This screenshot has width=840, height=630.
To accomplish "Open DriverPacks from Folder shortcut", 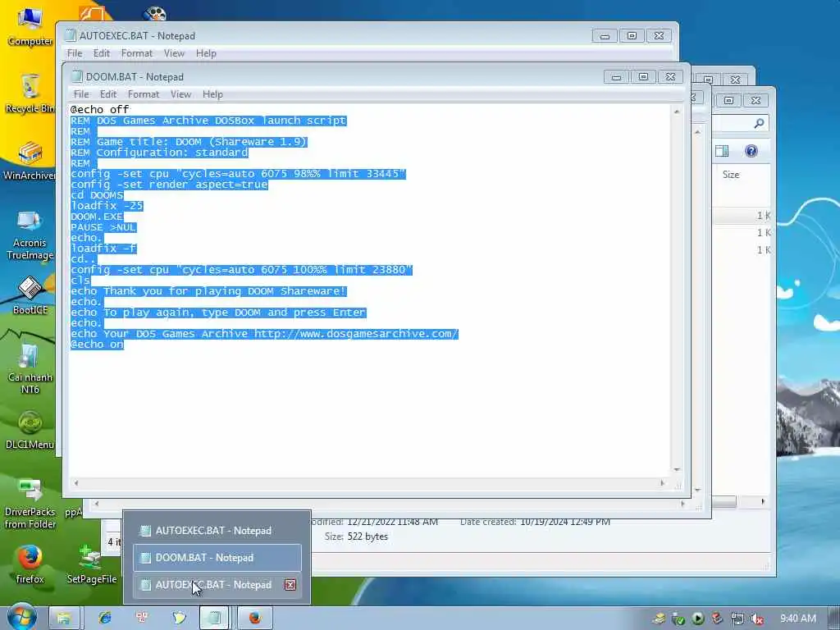I will pyautogui.click(x=30, y=504).
